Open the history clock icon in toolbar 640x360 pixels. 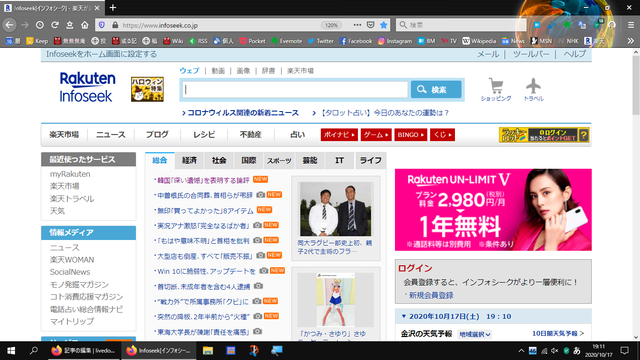pos(40,25)
